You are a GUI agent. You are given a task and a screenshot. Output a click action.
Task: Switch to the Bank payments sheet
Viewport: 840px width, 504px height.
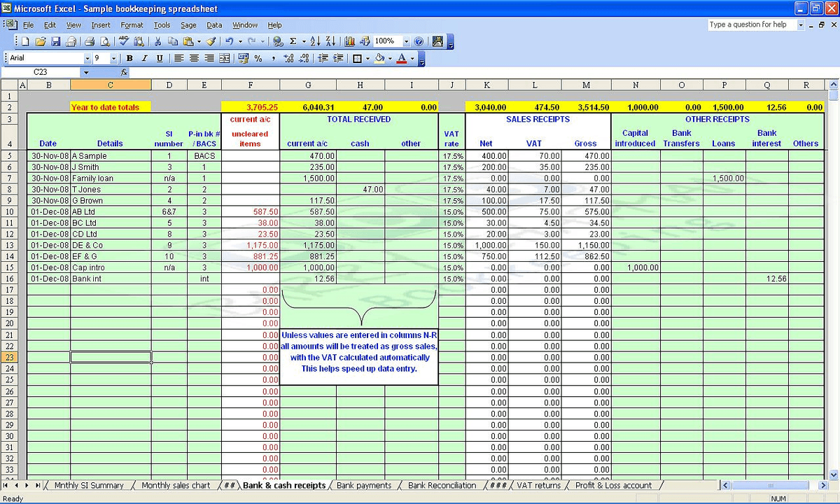pos(364,485)
